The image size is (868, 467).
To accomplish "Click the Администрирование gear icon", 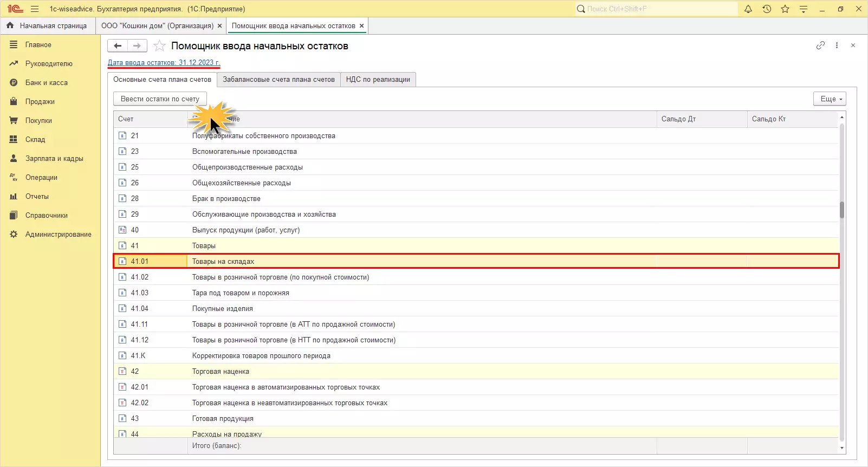I will point(14,235).
